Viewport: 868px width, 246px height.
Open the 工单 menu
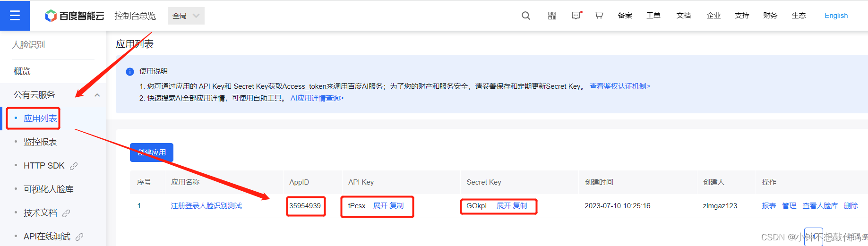point(653,16)
